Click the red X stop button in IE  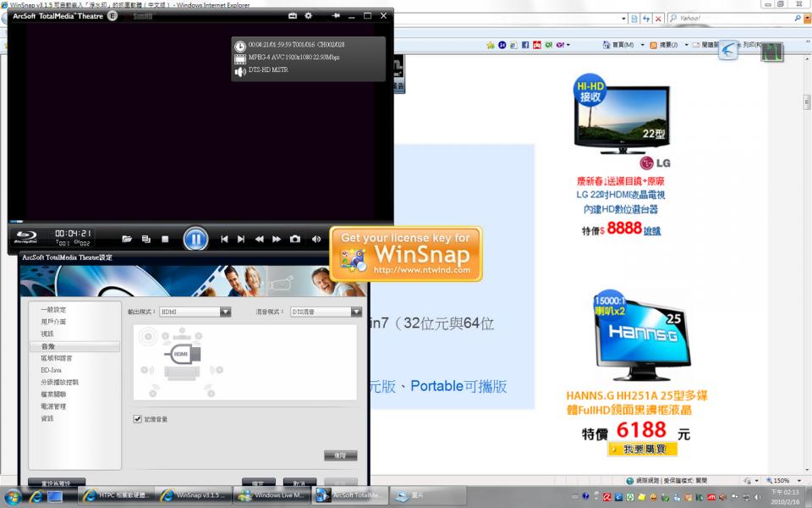658,19
